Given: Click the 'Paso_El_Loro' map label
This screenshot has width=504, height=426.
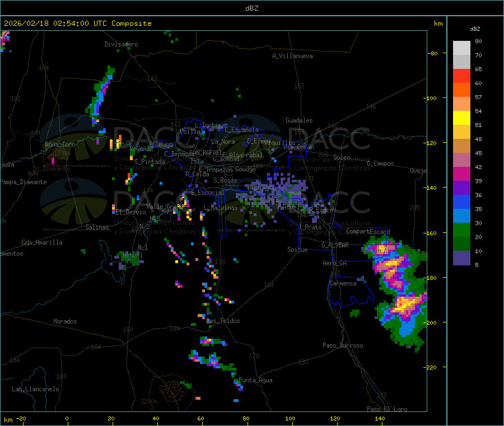Looking at the screenshot, I should click(x=388, y=409).
